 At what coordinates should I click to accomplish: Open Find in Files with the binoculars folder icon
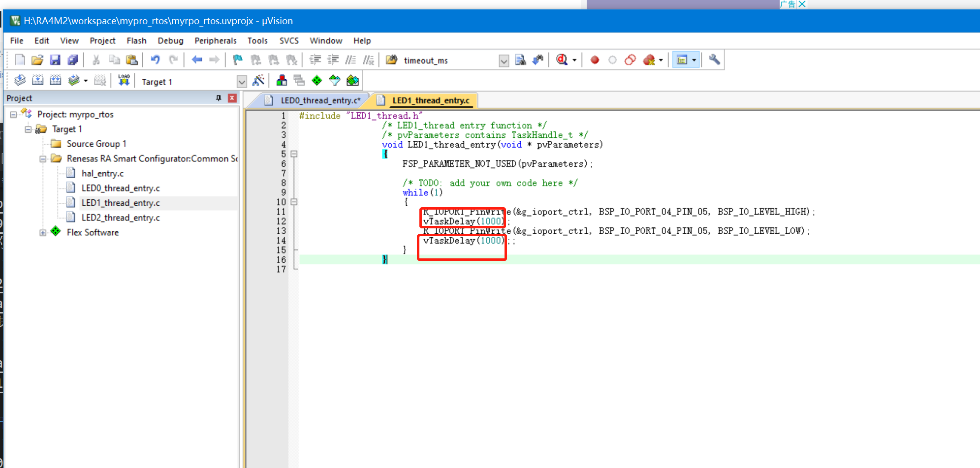tap(391, 60)
